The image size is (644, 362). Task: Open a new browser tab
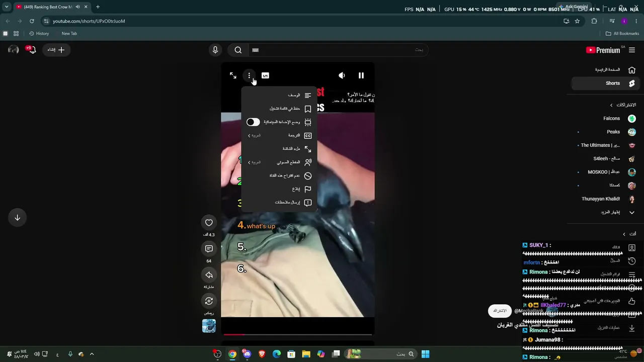tap(98, 7)
